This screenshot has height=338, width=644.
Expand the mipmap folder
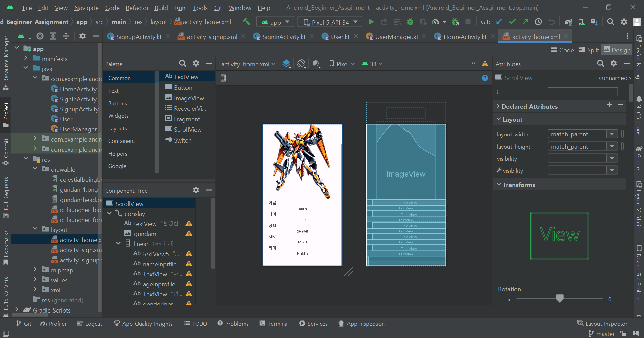[35, 270]
